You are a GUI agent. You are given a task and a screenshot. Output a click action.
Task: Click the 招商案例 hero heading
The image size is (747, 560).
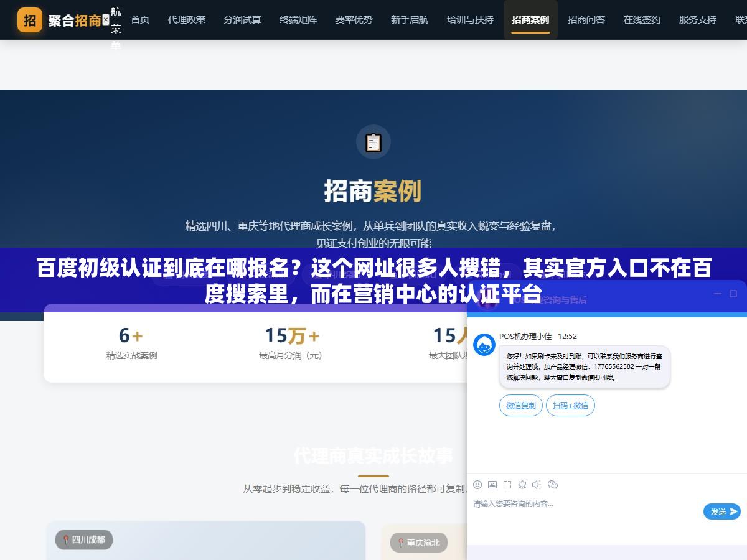373,191
